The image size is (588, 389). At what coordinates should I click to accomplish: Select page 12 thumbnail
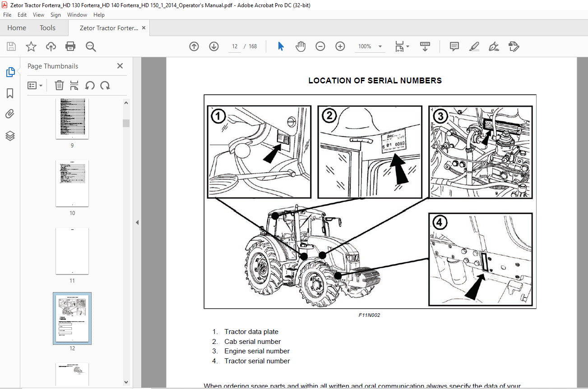click(72, 318)
